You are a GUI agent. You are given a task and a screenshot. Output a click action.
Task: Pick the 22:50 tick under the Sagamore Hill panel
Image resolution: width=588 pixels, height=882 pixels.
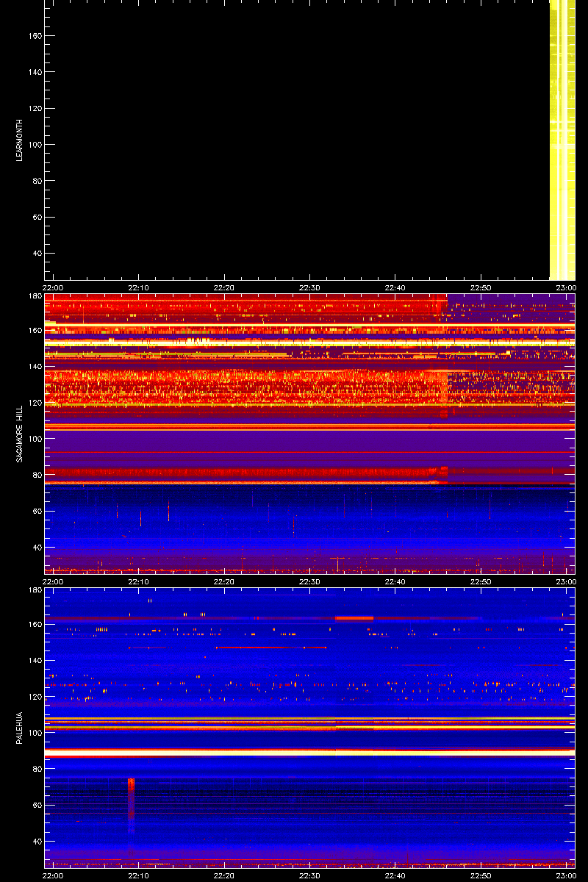(481, 581)
